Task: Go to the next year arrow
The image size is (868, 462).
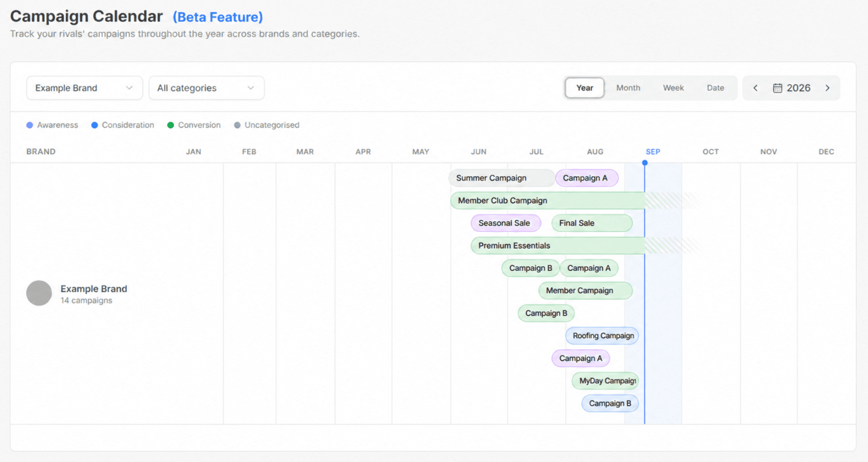Action: 827,88
